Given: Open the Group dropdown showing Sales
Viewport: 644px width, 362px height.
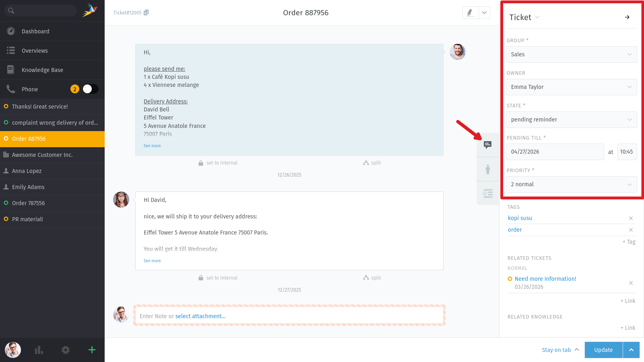Looking at the screenshot, I should [572, 54].
